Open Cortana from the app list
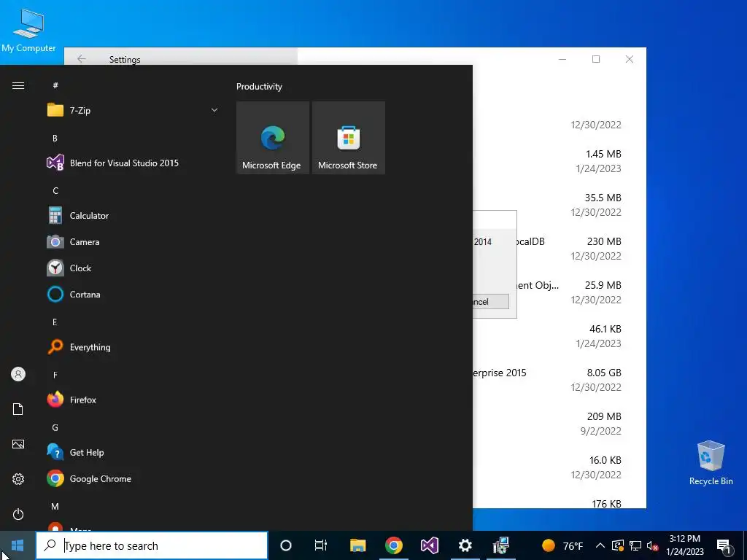Screen dimensions: 747x560 click(133, 295)
